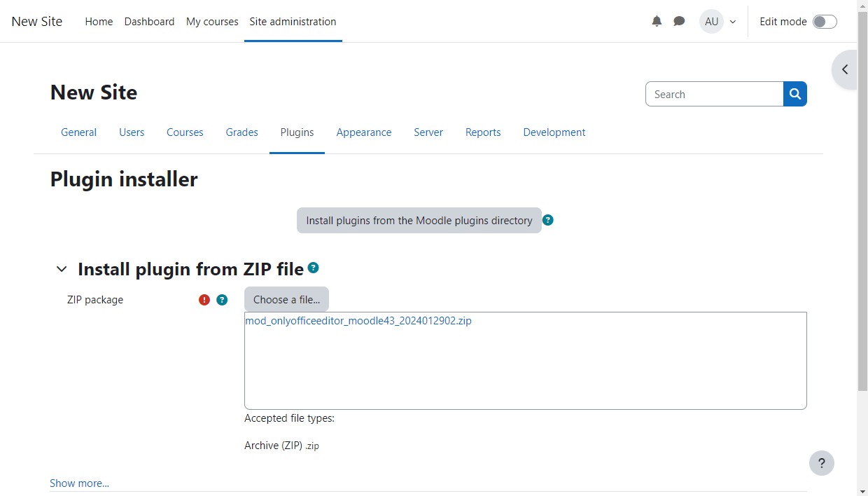Collapse the Install plugin from ZIP file section
Image resolution: width=868 pixels, height=496 pixels.
[62, 269]
